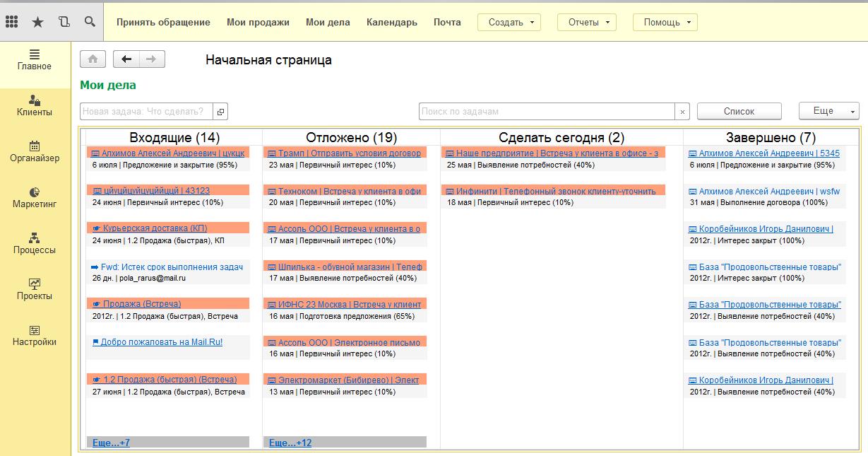Open Клиенты section in sidebar

pyautogui.click(x=35, y=105)
